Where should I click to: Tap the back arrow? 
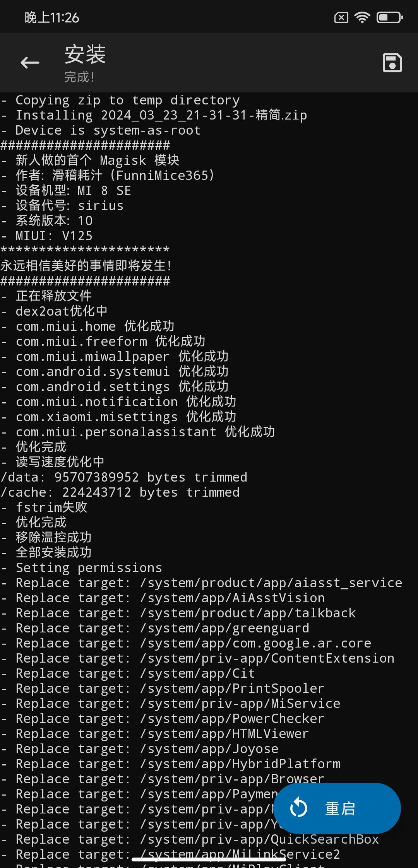pyautogui.click(x=30, y=63)
